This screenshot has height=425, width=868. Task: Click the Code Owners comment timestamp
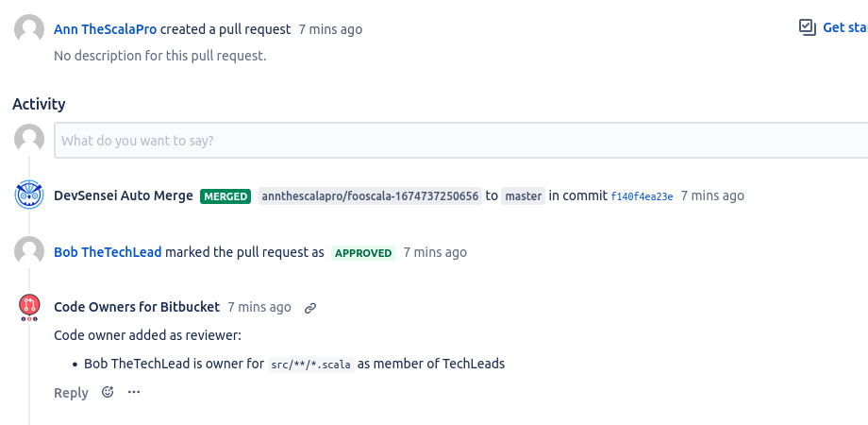pyautogui.click(x=259, y=307)
